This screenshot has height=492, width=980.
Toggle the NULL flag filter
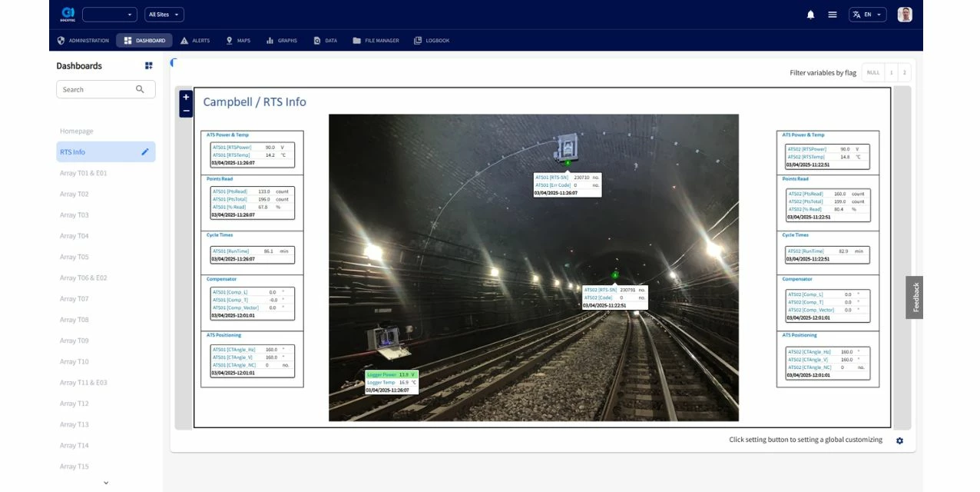[x=872, y=73]
